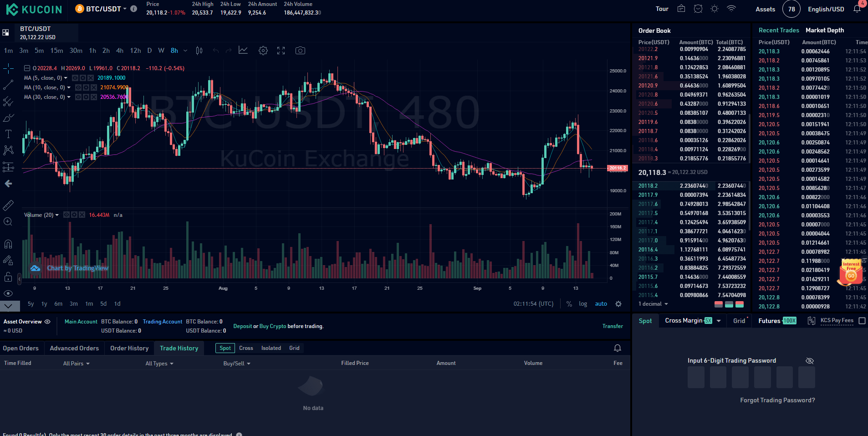Viewport: 868px width, 436px height.
Task: Toggle visibility of MA 30 indicator
Action: coord(78,97)
